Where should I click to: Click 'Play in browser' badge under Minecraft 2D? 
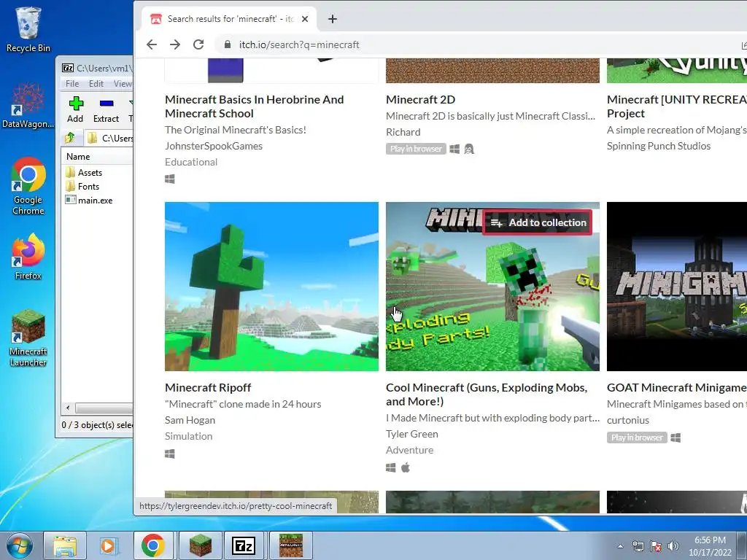pyautogui.click(x=416, y=149)
